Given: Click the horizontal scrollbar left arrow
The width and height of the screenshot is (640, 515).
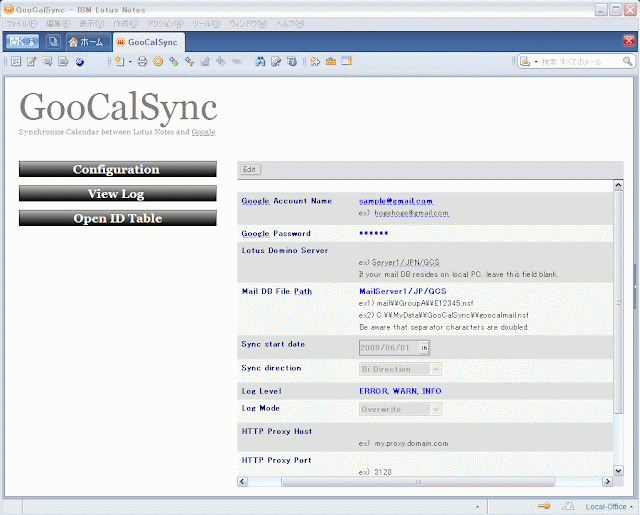Looking at the screenshot, I should (242, 482).
